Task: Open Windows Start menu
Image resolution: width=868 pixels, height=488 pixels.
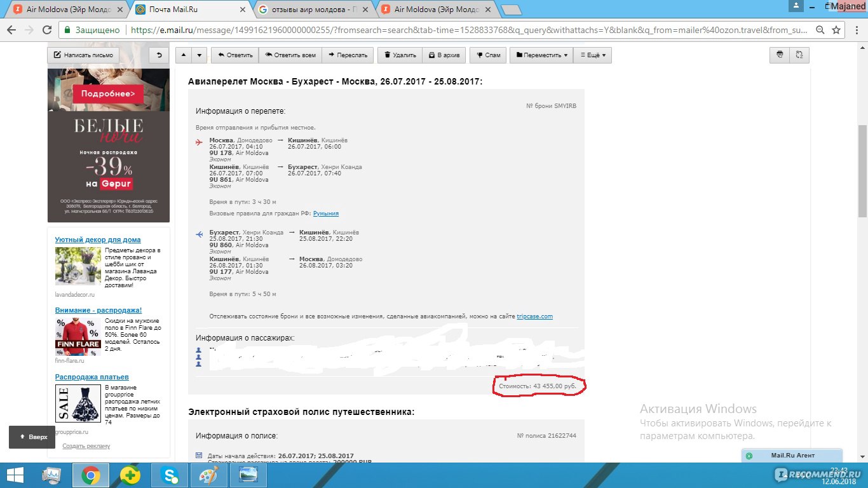Action: tap(16, 475)
